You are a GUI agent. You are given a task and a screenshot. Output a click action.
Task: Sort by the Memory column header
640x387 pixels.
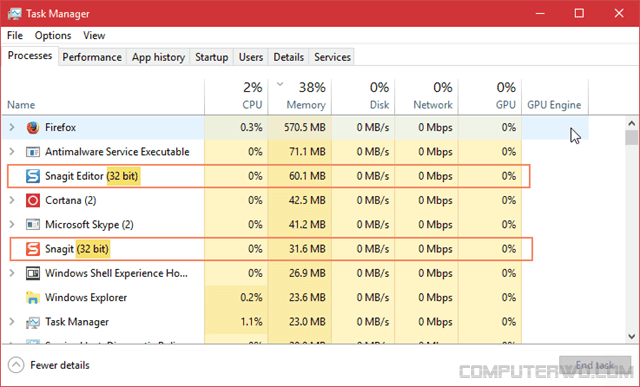pos(300,97)
